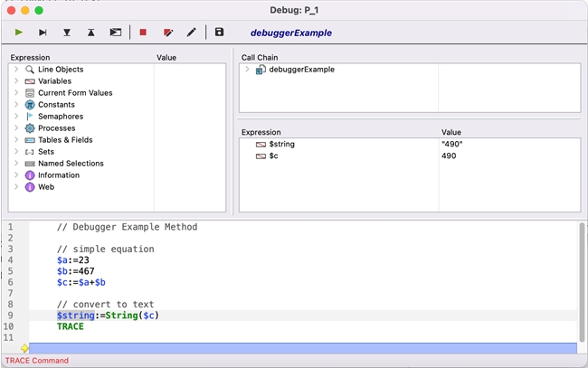Viewport: 588px width, 368px height.
Task: Click the code line $c:=$a+$b
Action: pos(81,283)
